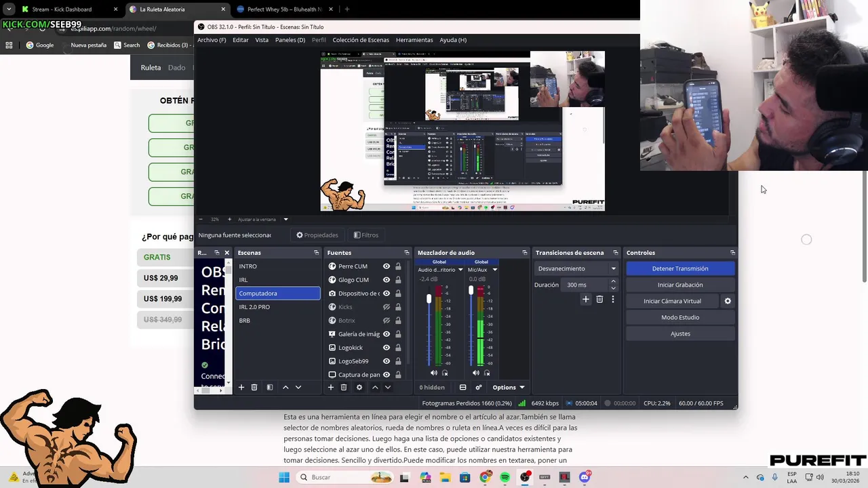Image resolution: width=868 pixels, height=488 pixels.
Task: Mute the Audio del escritorio speaker icon
Action: 434,373
